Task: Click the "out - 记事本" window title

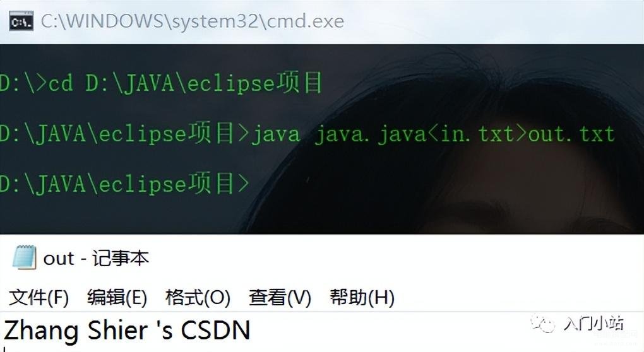Action: [x=96, y=258]
